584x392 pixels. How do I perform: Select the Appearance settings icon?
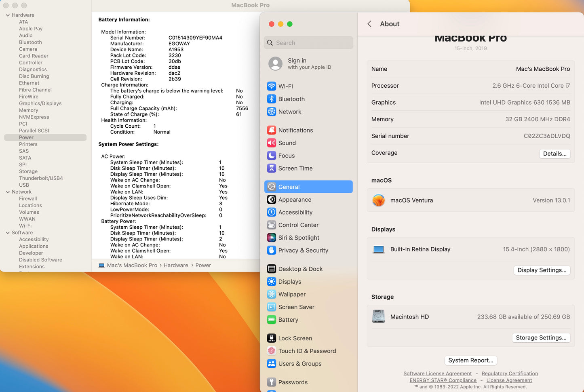pos(295,200)
